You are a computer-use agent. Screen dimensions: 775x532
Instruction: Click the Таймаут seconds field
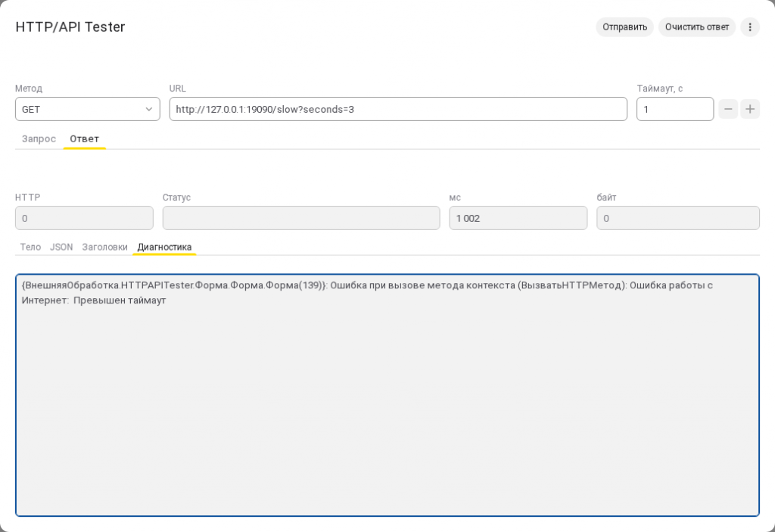[675, 109]
